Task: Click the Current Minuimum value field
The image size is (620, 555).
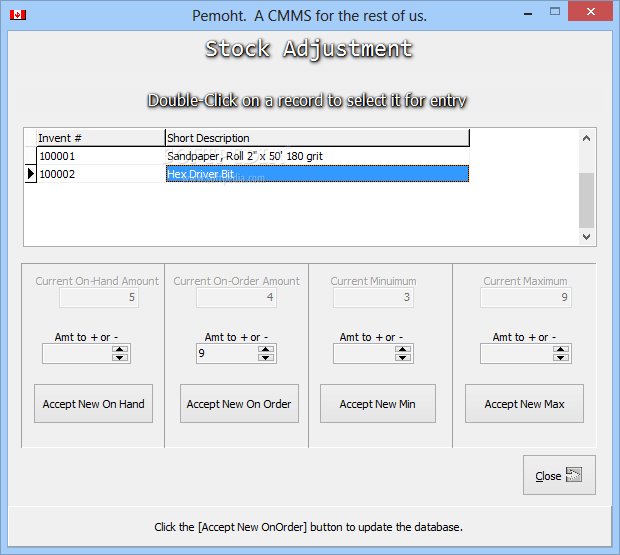Action: coord(373,298)
